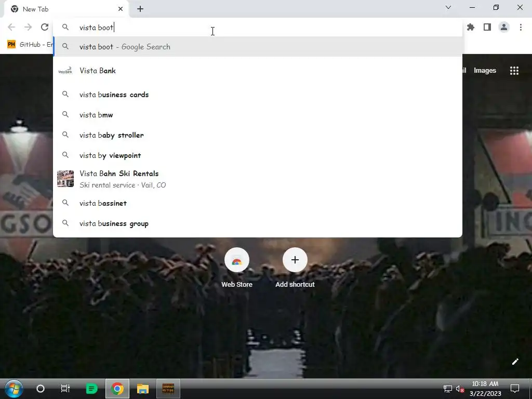Open the notification center icon
Screen dimensions: 532x399
coord(515,389)
